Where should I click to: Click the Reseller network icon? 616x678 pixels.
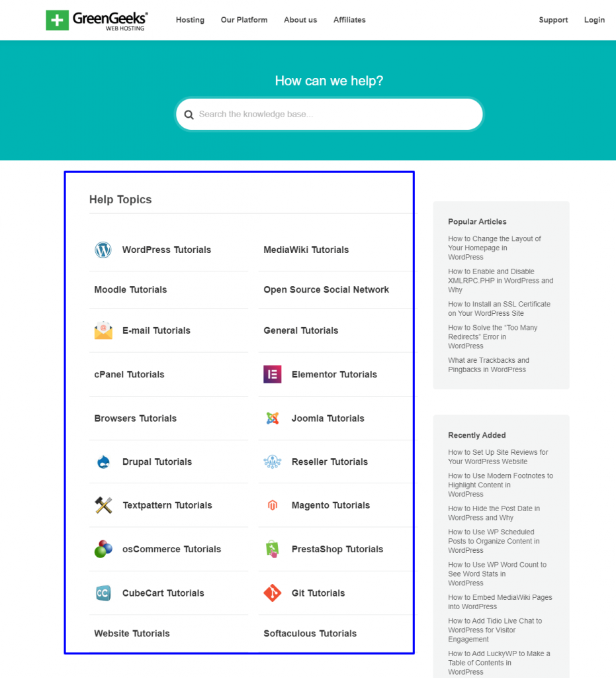273,461
